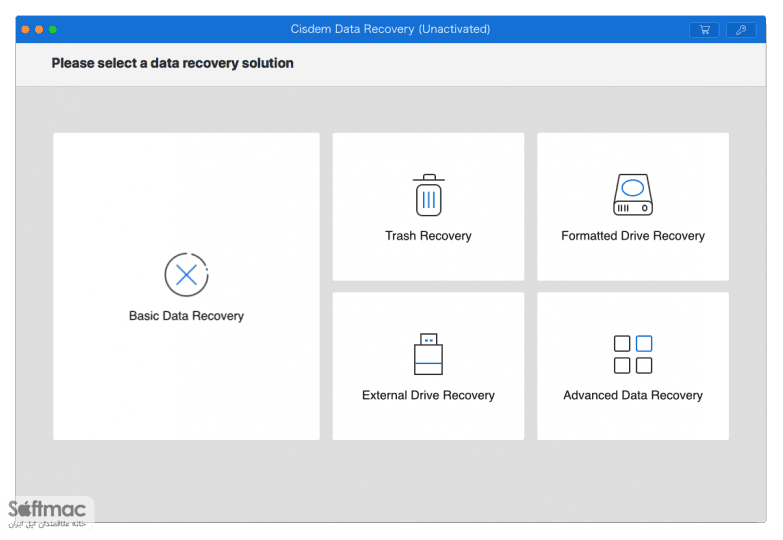Pick the Formatted Drive Recovery label
The image size is (783, 540).
[x=633, y=236]
